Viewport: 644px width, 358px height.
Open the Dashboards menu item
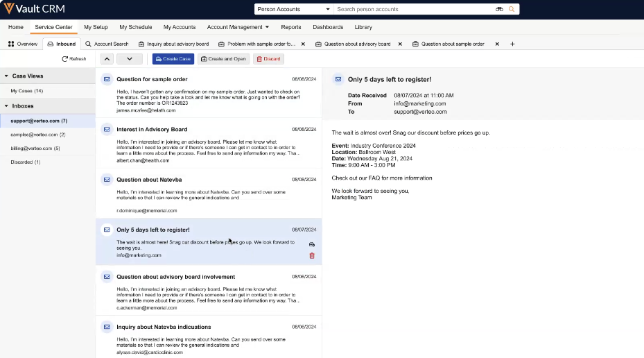pos(328,27)
